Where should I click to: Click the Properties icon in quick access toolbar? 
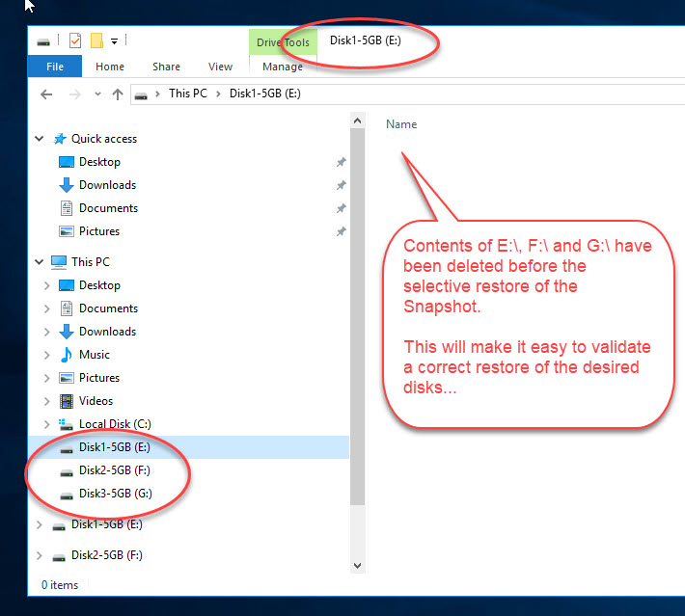(75, 40)
